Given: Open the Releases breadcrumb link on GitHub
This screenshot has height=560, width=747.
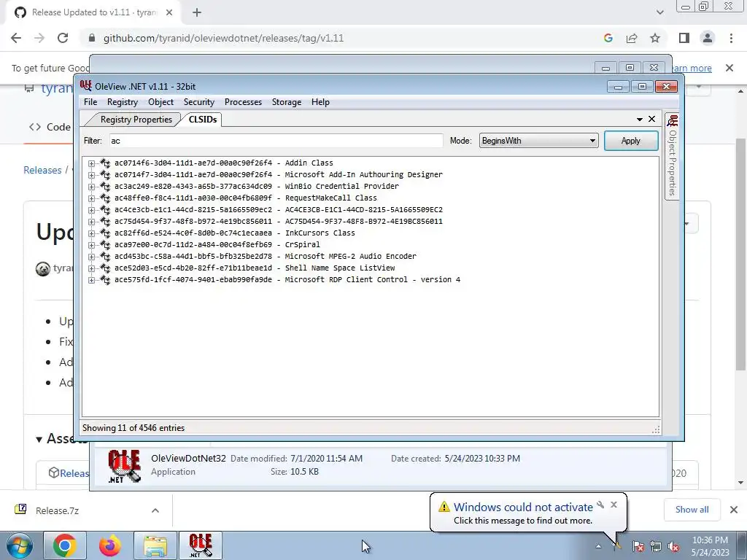Looking at the screenshot, I should tap(42, 170).
